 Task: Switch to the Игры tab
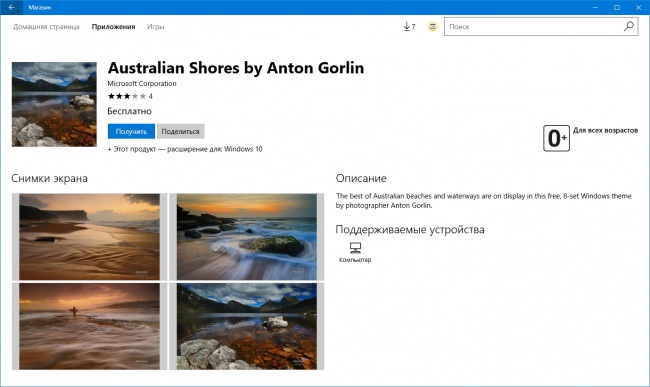coord(155,27)
